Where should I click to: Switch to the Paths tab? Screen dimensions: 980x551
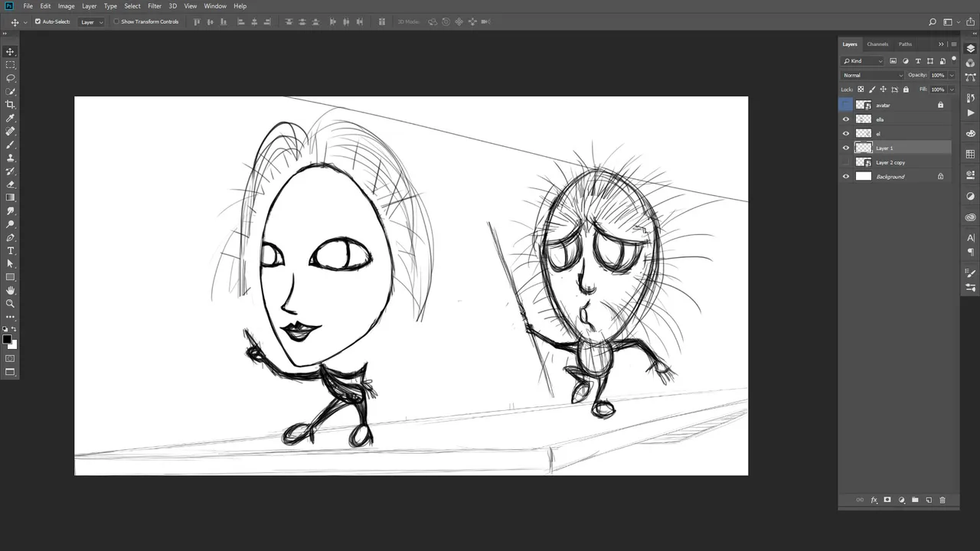point(905,44)
